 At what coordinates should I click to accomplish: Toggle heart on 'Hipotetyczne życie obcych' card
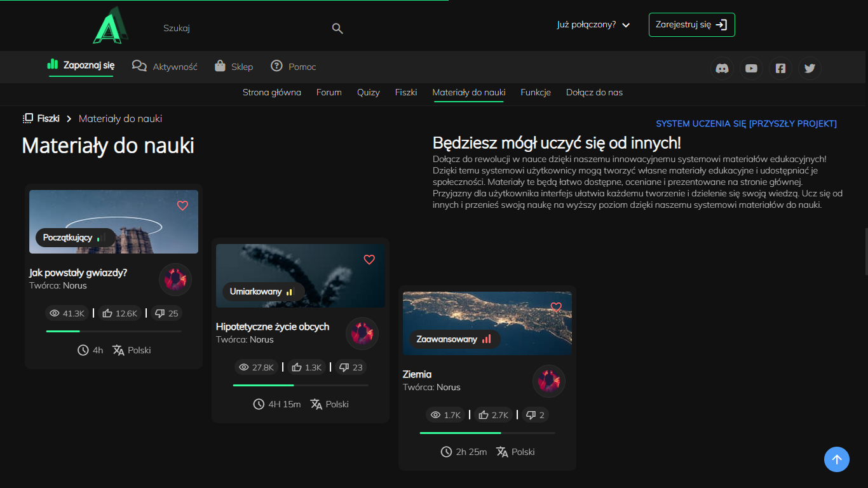369,259
